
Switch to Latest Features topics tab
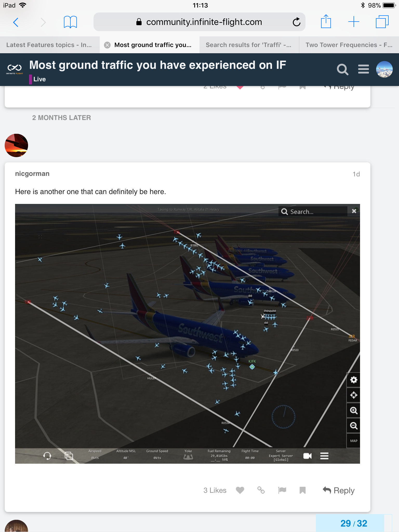(49, 45)
